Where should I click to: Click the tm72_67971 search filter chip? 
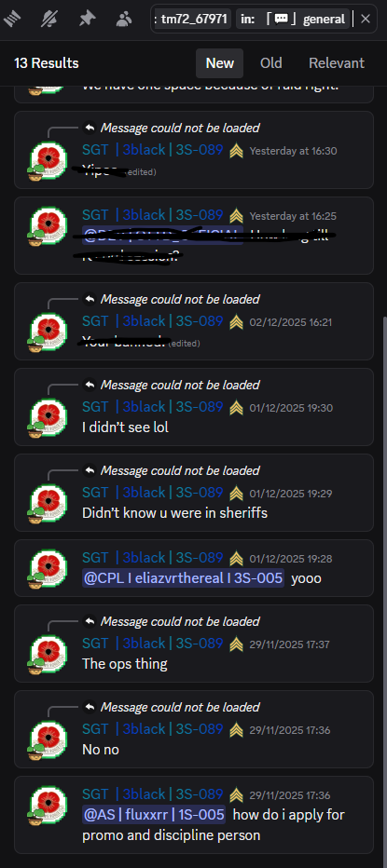click(x=193, y=19)
